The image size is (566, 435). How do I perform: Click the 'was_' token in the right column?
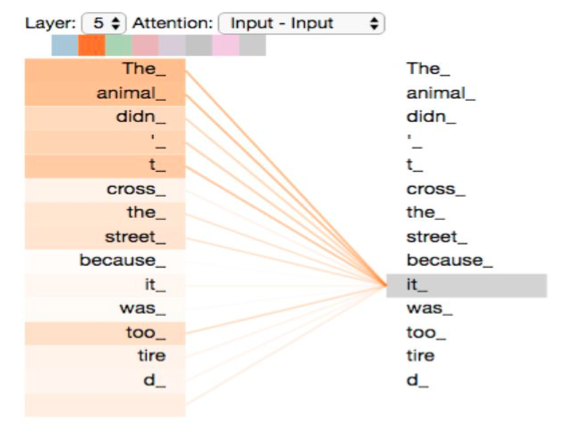point(430,309)
